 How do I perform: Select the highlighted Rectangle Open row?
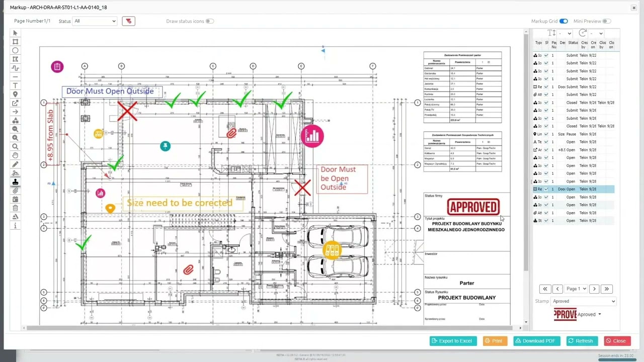click(x=574, y=189)
